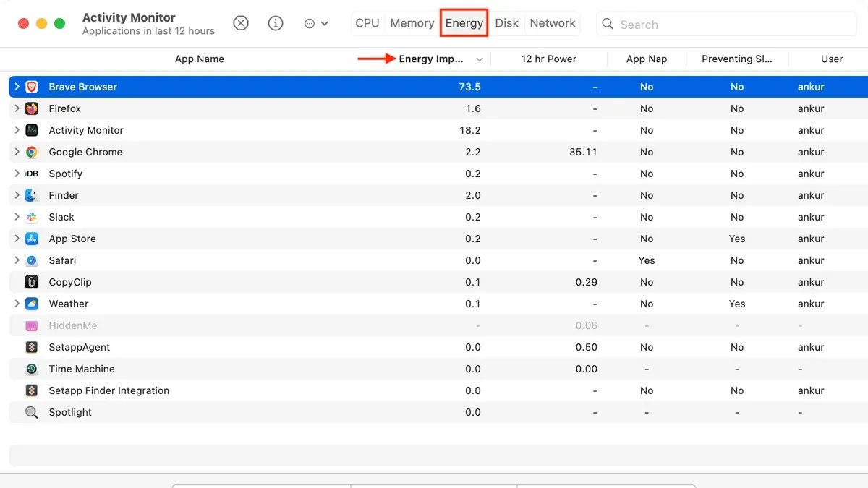Click the Time Machine clock icon
Screen dimensions: 868x488
tap(32, 369)
